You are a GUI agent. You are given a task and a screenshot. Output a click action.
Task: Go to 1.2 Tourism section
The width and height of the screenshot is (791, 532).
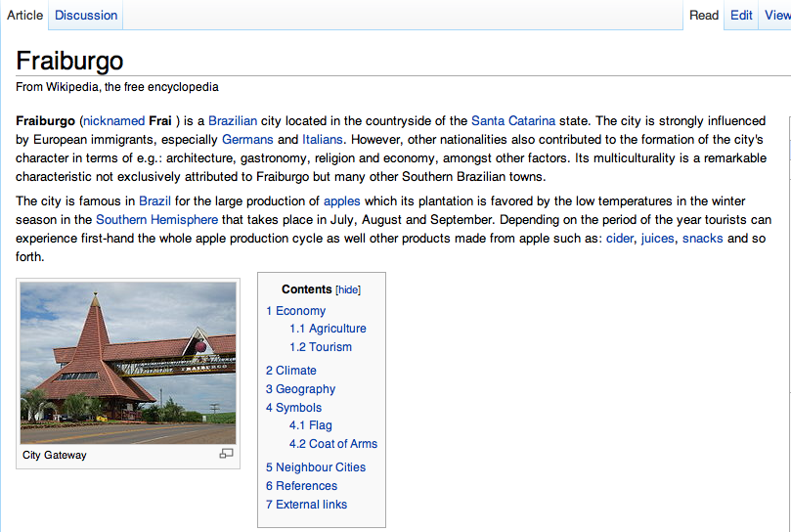tap(321, 347)
